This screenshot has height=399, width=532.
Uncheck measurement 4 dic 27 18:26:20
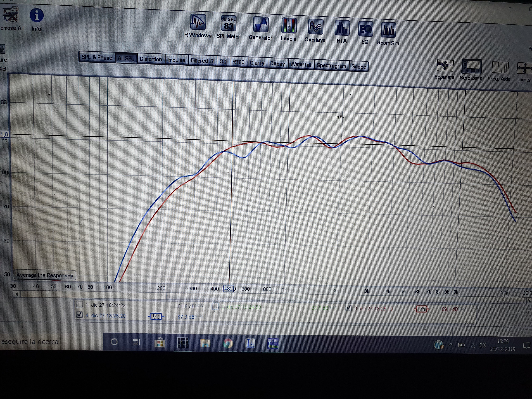tap(79, 315)
